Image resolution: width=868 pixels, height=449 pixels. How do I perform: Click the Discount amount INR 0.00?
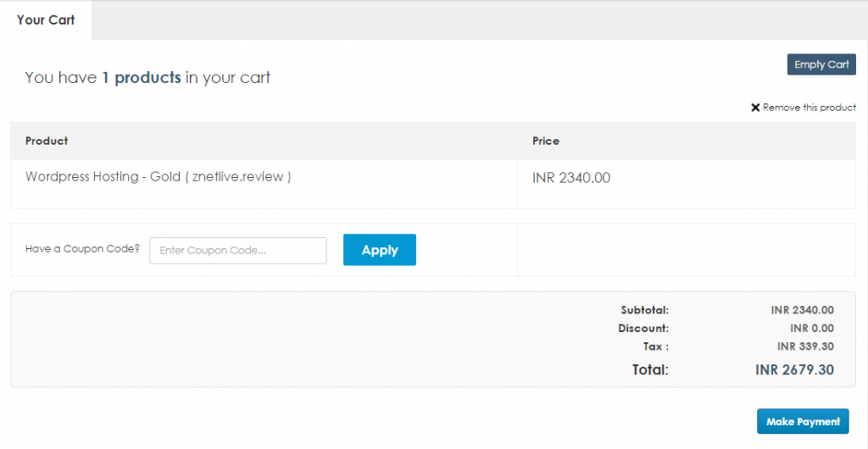tap(811, 329)
